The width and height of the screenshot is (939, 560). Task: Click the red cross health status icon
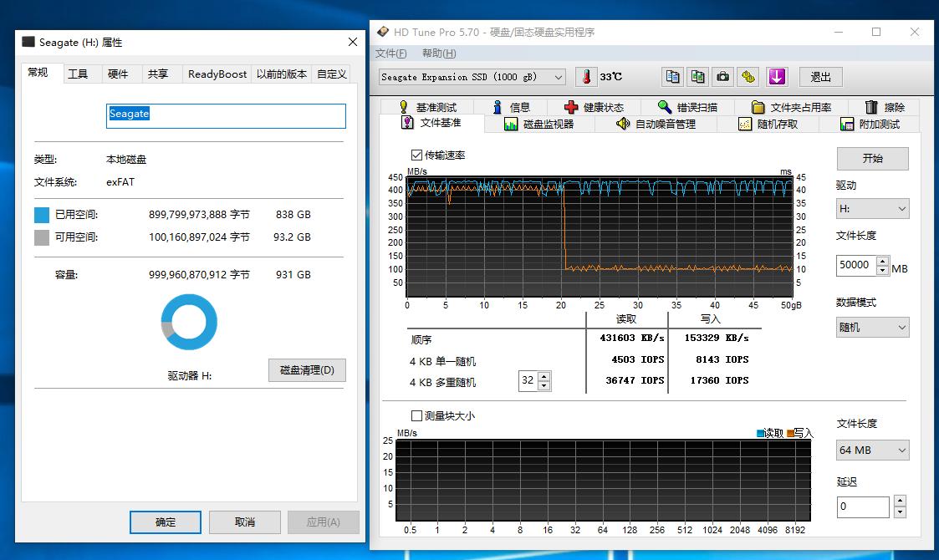570,106
